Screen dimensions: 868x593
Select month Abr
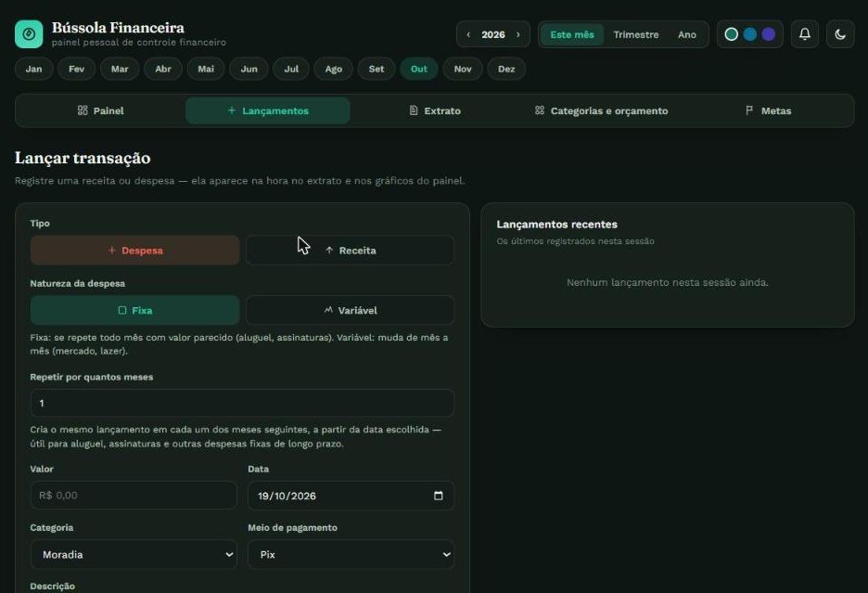tap(163, 69)
